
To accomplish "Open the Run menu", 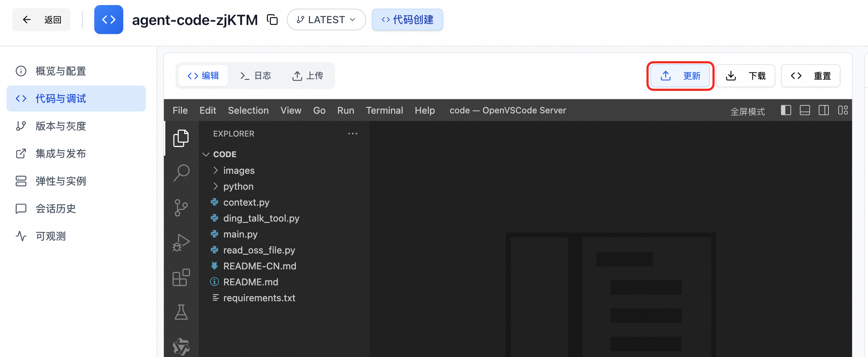I will [346, 110].
